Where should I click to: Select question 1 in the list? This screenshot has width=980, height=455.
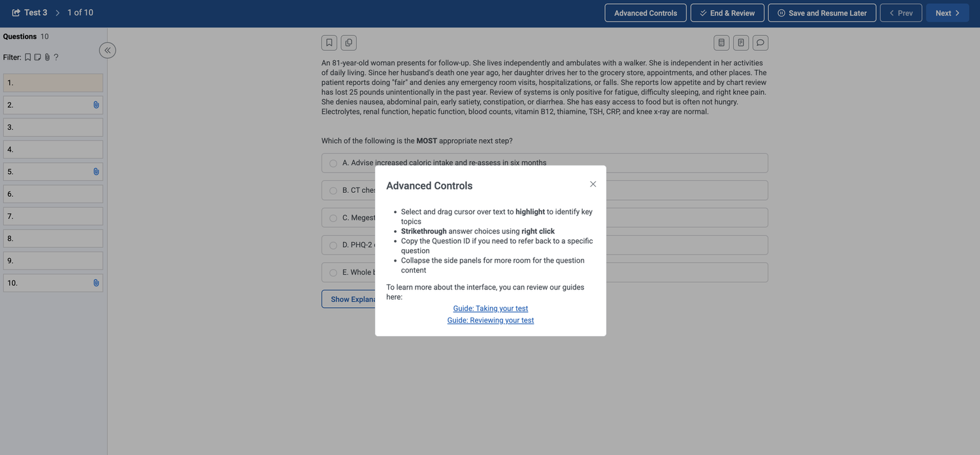53,83
